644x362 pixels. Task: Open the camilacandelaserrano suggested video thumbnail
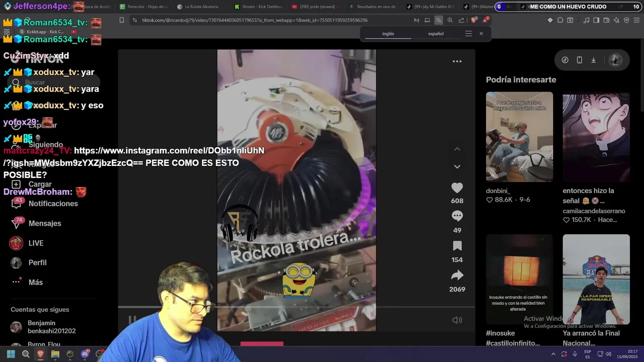tap(596, 136)
